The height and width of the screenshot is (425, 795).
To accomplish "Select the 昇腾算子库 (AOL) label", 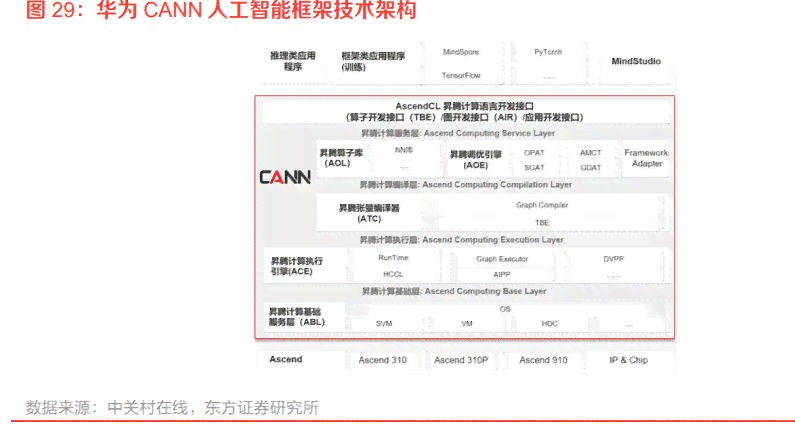I will pos(341,158).
